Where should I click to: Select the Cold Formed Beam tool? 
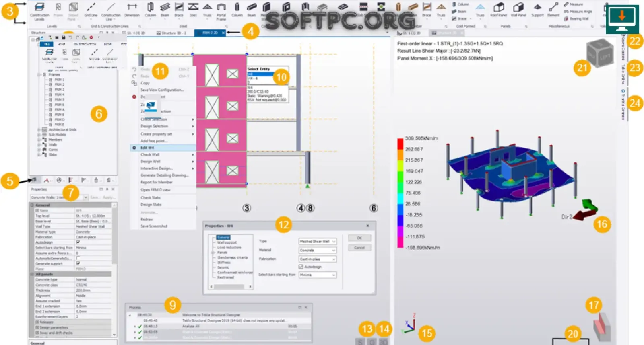pos(459,12)
